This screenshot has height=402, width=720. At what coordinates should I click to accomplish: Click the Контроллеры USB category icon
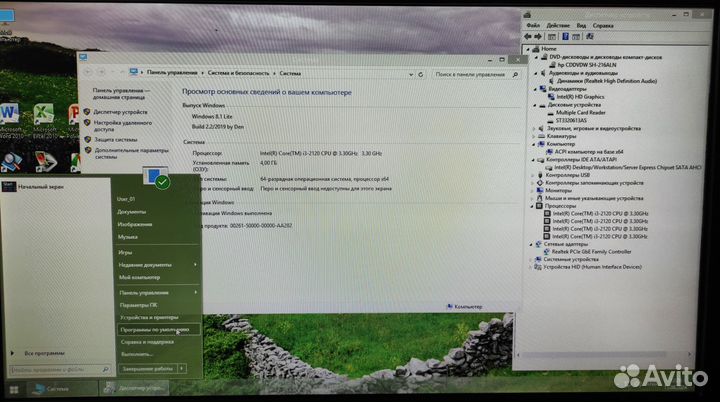click(x=540, y=175)
